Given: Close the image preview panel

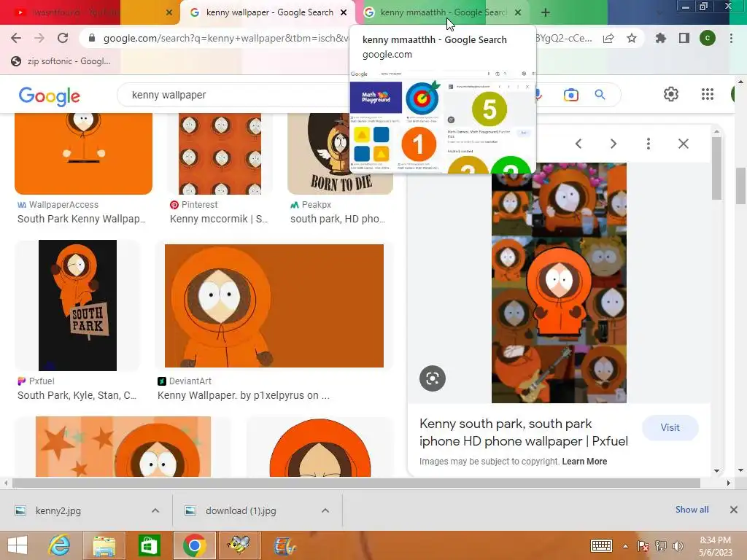Looking at the screenshot, I should (683, 144).
